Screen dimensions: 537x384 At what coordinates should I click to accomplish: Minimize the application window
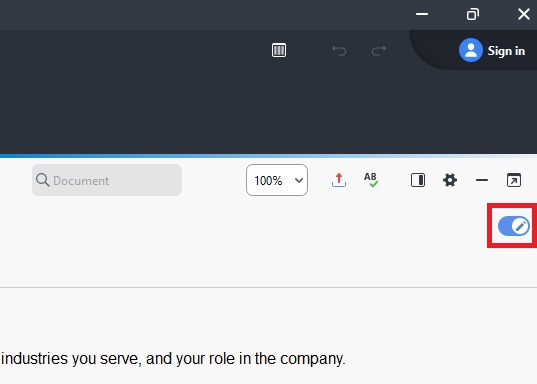click(422, 14)
